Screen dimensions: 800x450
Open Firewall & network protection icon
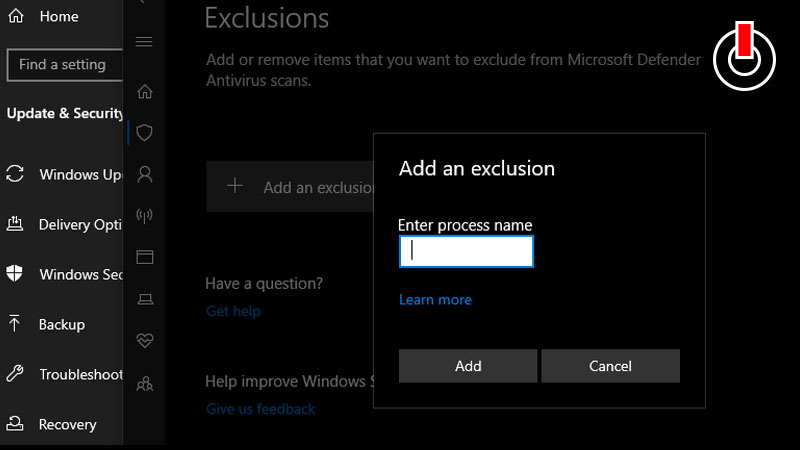[144, 216]
